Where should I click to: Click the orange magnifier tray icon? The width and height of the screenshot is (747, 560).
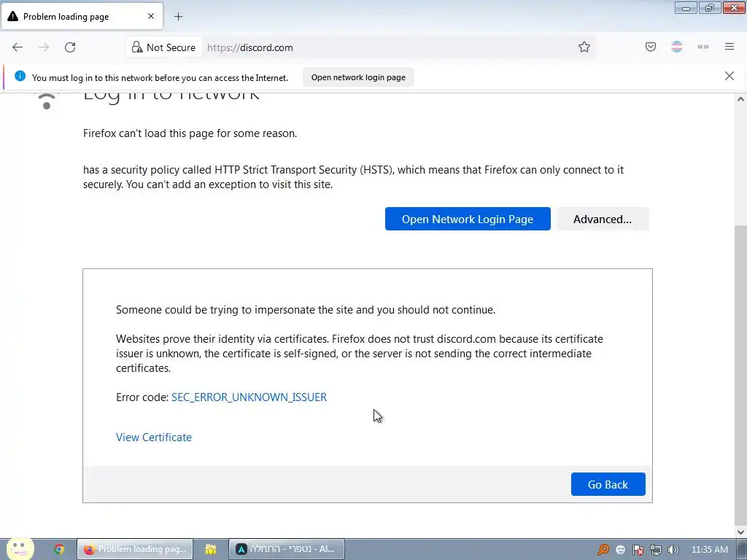point(603,550)
